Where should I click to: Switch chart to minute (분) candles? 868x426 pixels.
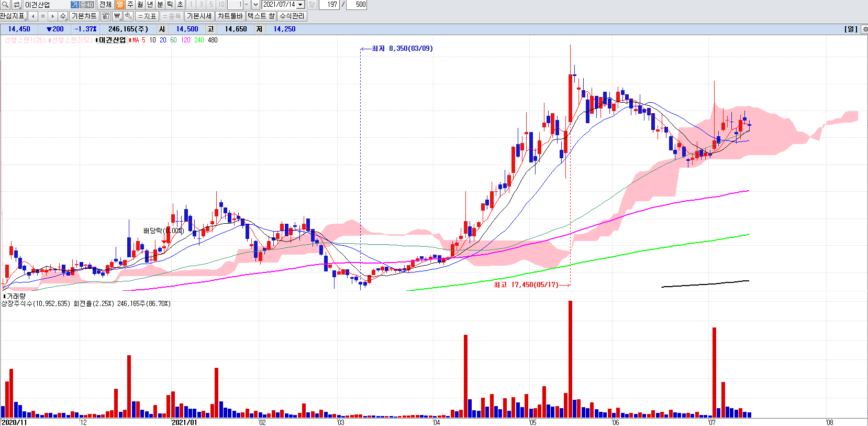pyautogui.click(x=160, y=5)
